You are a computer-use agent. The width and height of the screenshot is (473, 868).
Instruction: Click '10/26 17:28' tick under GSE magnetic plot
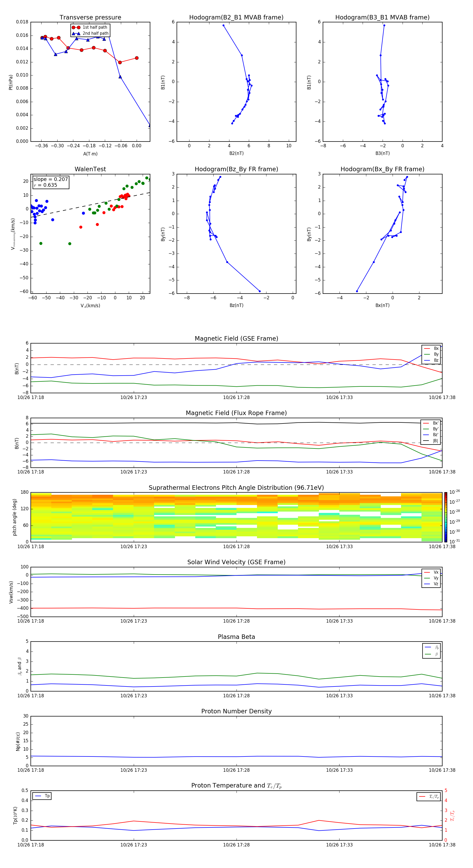click(236, 398)
